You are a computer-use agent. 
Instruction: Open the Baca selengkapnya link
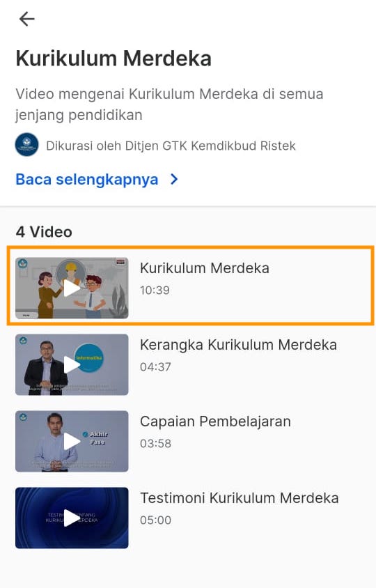(87, 179)
